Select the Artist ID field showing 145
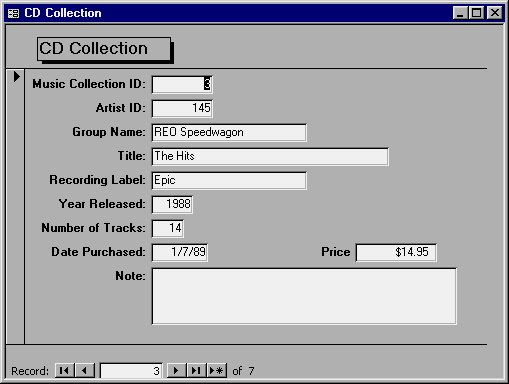The width and height of the screenshot is (509, 384). tap(182, 108)
